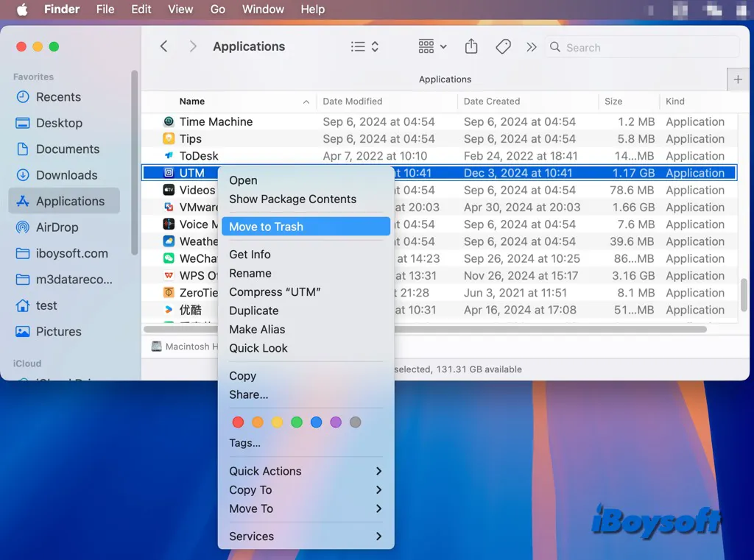Open the group-by grid icon menu
Screen dimensions: 754x560
pyautogui.click(x=432, y=46)
